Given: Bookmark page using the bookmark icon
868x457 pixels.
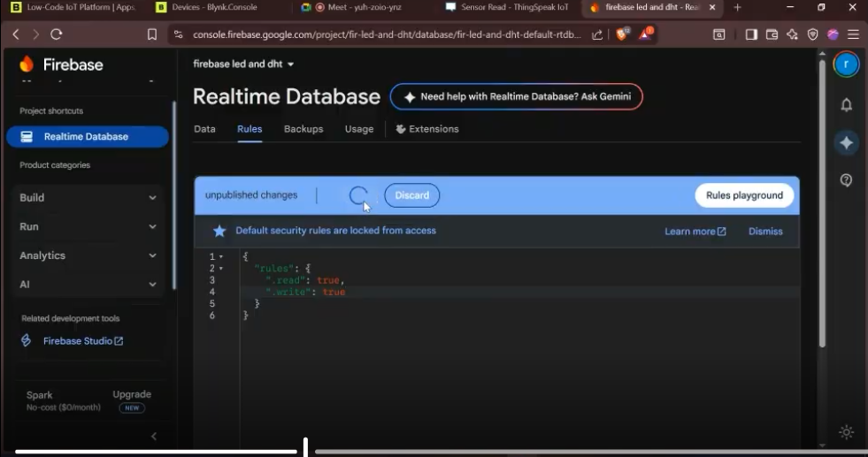Looking at the screenshot, I should click(x=152, y=34).
